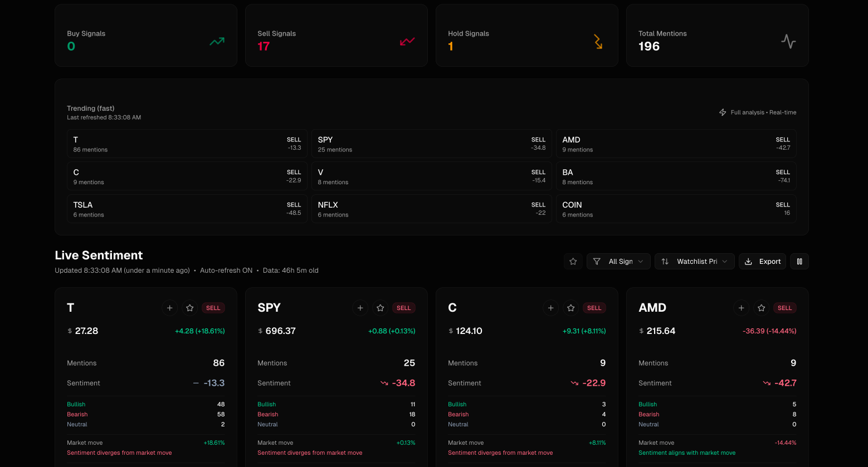Open the All Sign filter dropdown

pos(618,262)
